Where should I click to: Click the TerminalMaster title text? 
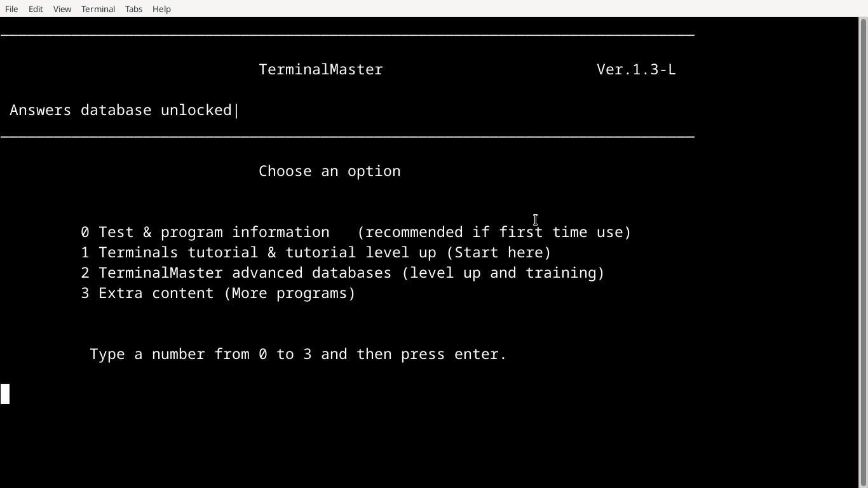321,69
